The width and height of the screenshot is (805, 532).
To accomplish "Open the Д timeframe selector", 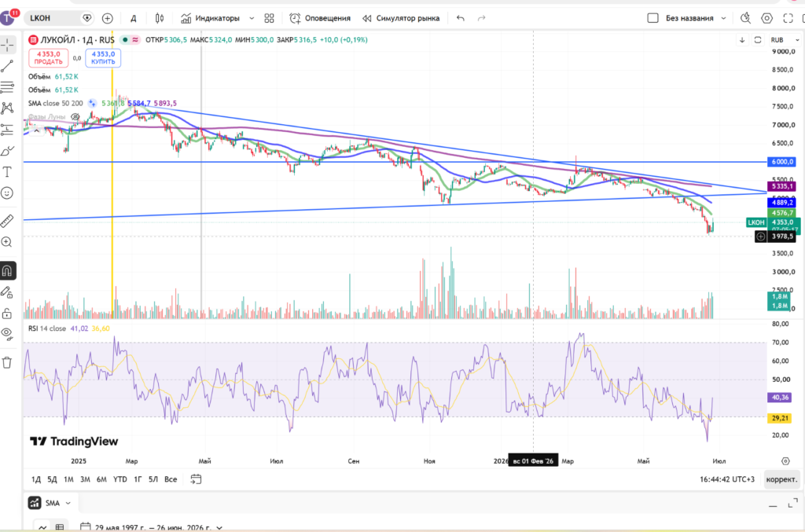I will pyautogui.click(x=134, y=19).
